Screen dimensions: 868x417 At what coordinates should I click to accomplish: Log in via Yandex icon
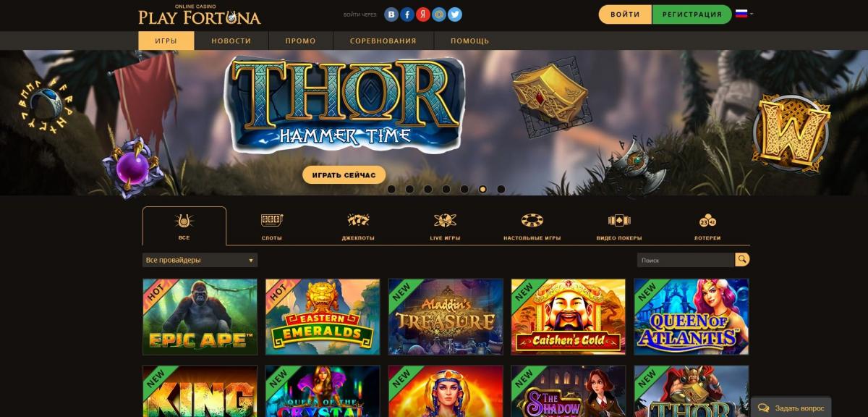click(423, 14)
